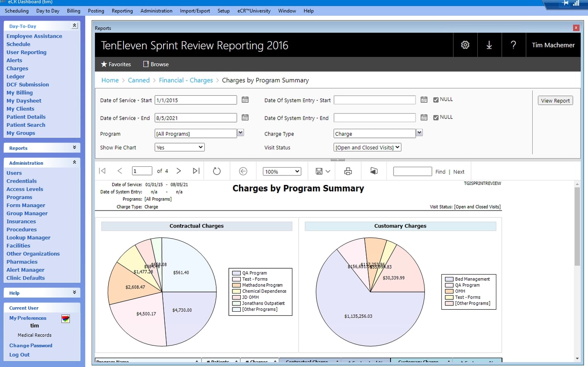
Task: Collapse the Day-To-Day panel
Action: tap(74, 26)
